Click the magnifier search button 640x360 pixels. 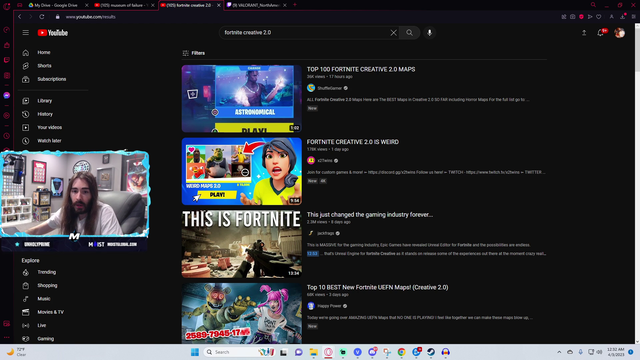pyautogui.click(x=409, y=33)
